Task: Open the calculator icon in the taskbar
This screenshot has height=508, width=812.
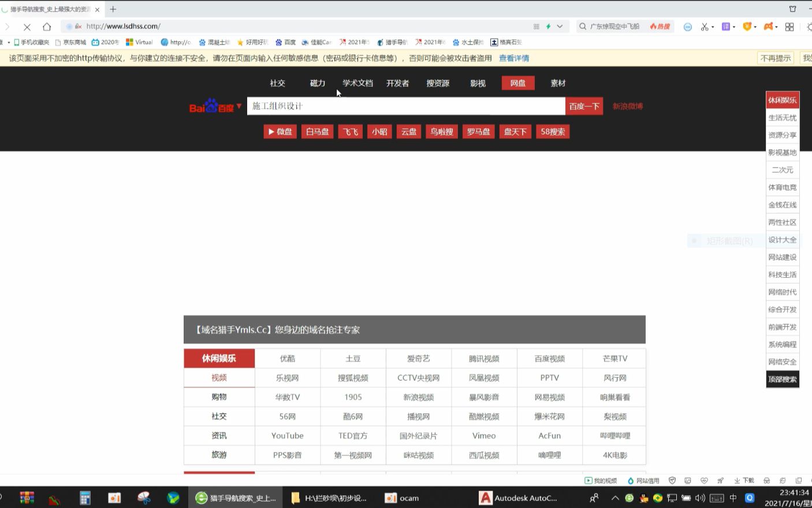Action: coord(85,498)
